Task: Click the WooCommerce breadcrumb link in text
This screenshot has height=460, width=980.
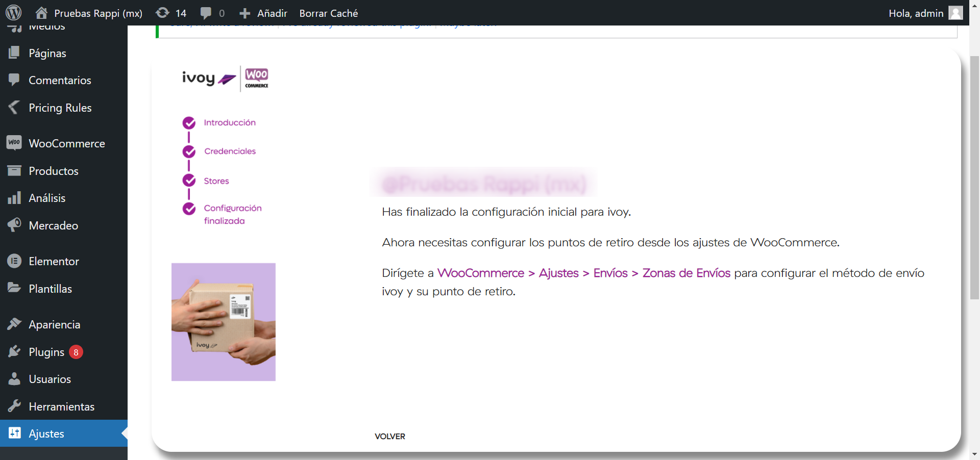Action: click(x=480, y=273)
